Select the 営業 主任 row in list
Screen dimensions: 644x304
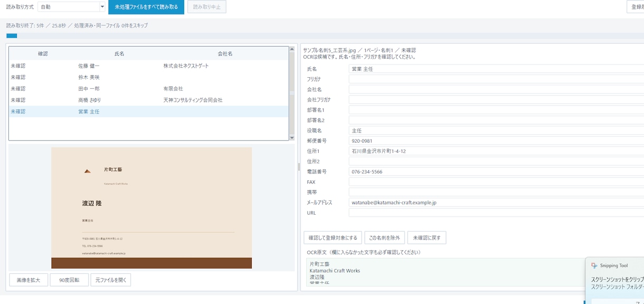click(148, 112)
